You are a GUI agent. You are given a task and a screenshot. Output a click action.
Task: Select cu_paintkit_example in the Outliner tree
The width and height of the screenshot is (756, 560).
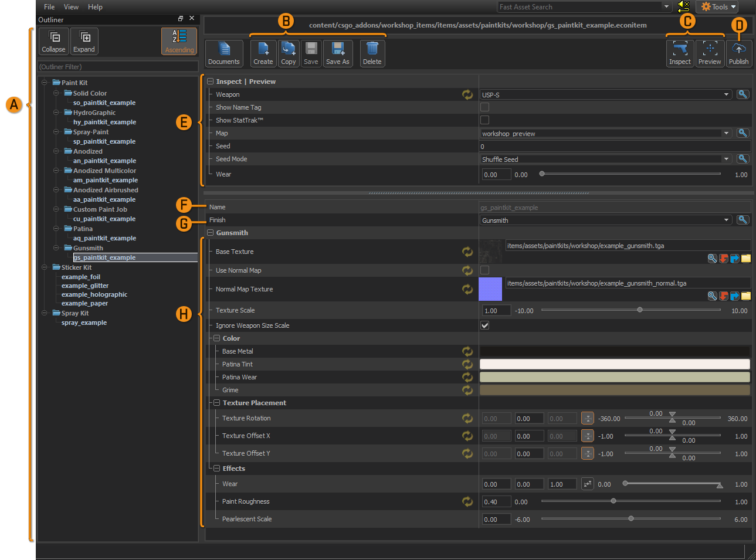click(104, 219)
